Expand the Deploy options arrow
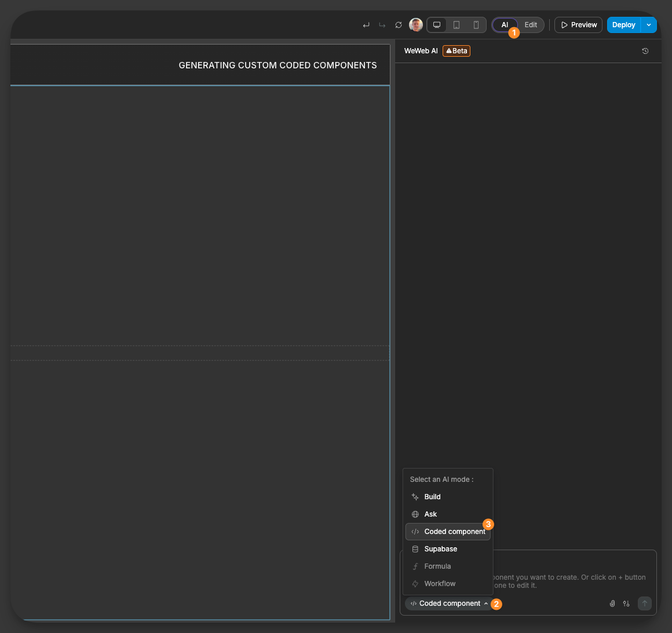Image resolution: width=672 pixels, height=633 pixels. 649,25
